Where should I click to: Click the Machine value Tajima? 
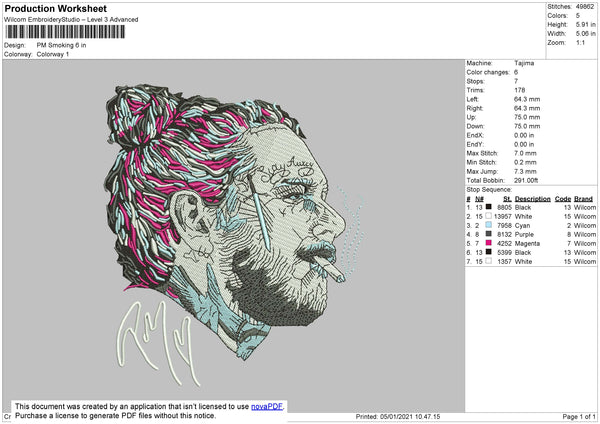pyautogui.click(x=524, y=63)
